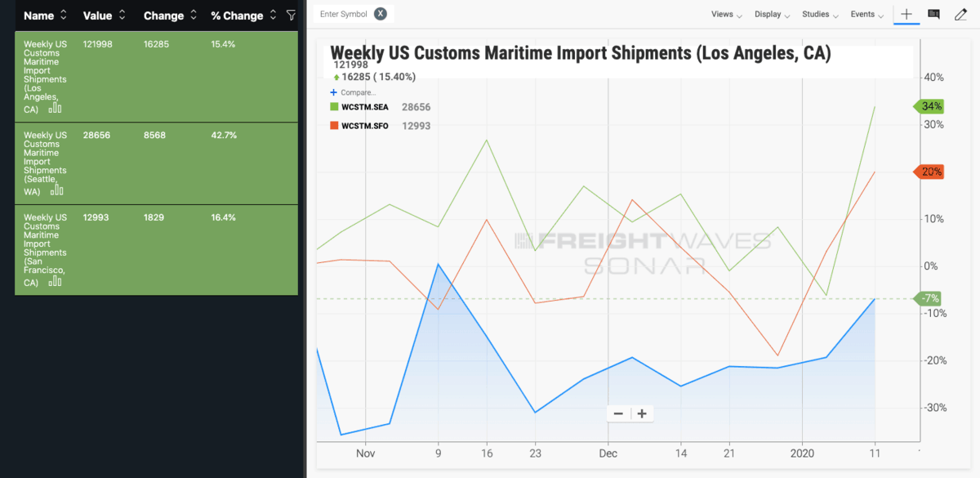980x478 pixels.
Task: Zoom out chart with minus button
Action: (618, 413)
